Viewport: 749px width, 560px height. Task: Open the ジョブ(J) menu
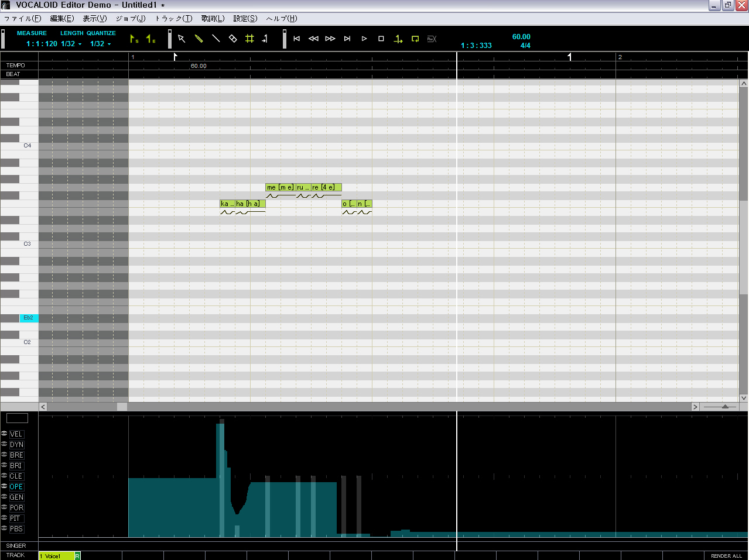point(131,18)
